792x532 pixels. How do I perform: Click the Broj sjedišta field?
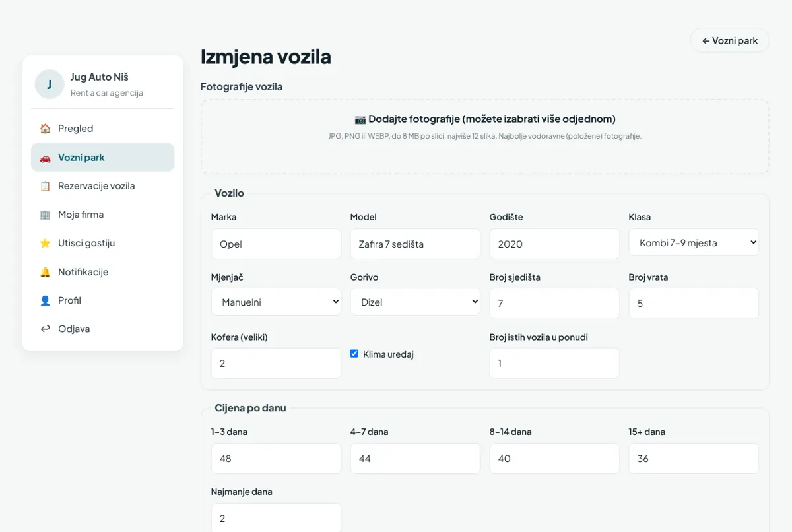click(554, 304)
